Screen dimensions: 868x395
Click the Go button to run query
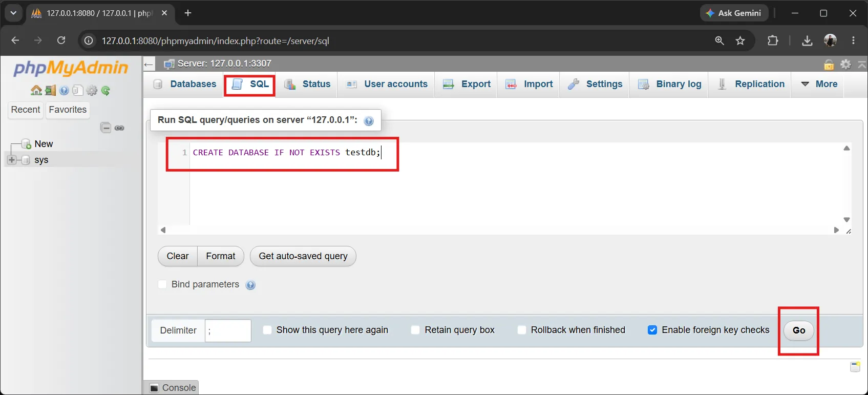click(x=799, y=330)
